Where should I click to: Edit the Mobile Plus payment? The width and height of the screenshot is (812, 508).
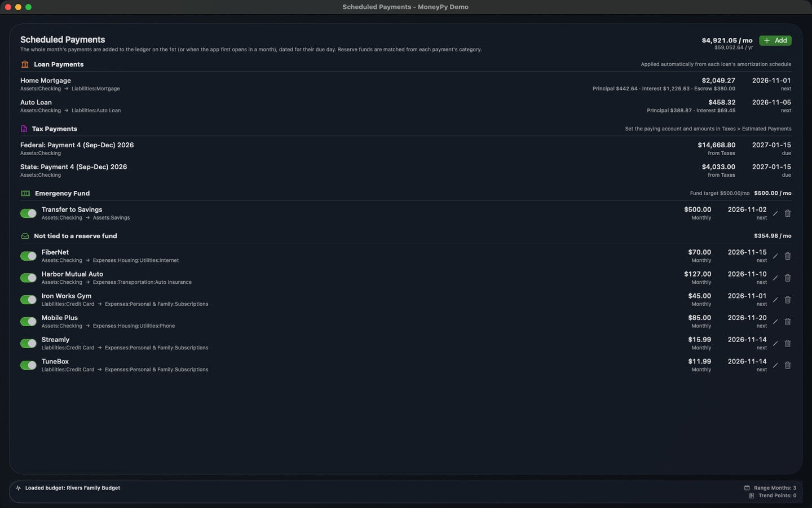tap(775, 322)
